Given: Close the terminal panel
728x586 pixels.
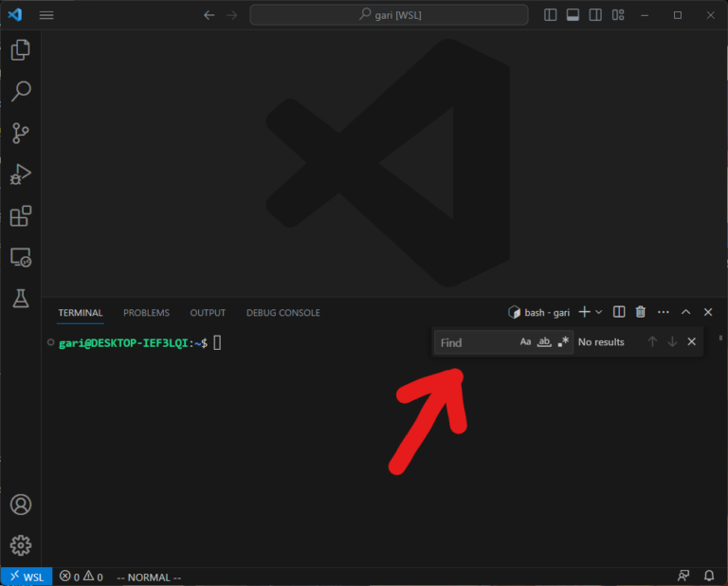Looking at the screenshot, I should [708, 312].
